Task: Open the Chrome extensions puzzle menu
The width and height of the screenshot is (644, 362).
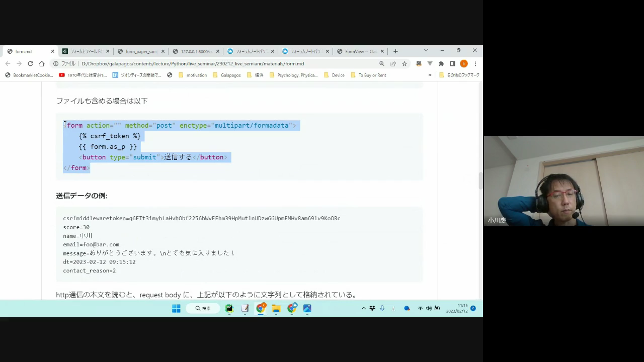Action: click(x=441, y=64)
